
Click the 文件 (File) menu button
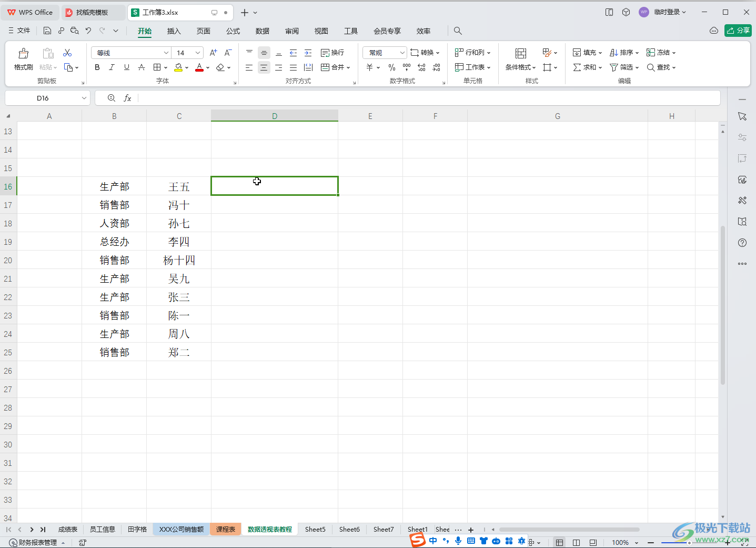pos(19,31)
